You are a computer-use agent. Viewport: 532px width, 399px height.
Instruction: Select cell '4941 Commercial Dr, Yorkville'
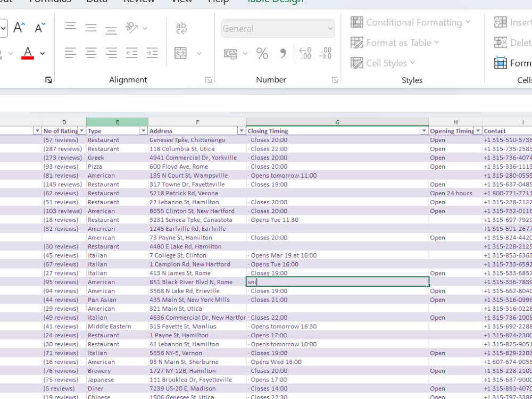coord(197,158)
